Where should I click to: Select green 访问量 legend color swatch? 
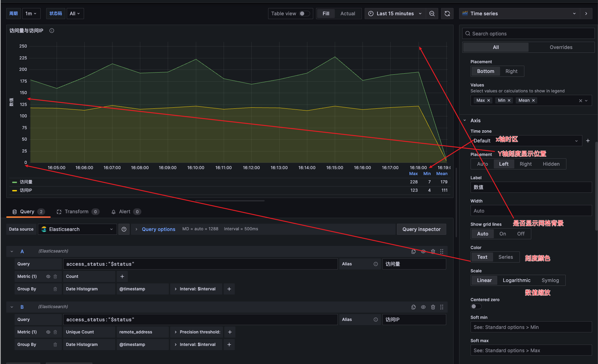(x=15, y=182)
